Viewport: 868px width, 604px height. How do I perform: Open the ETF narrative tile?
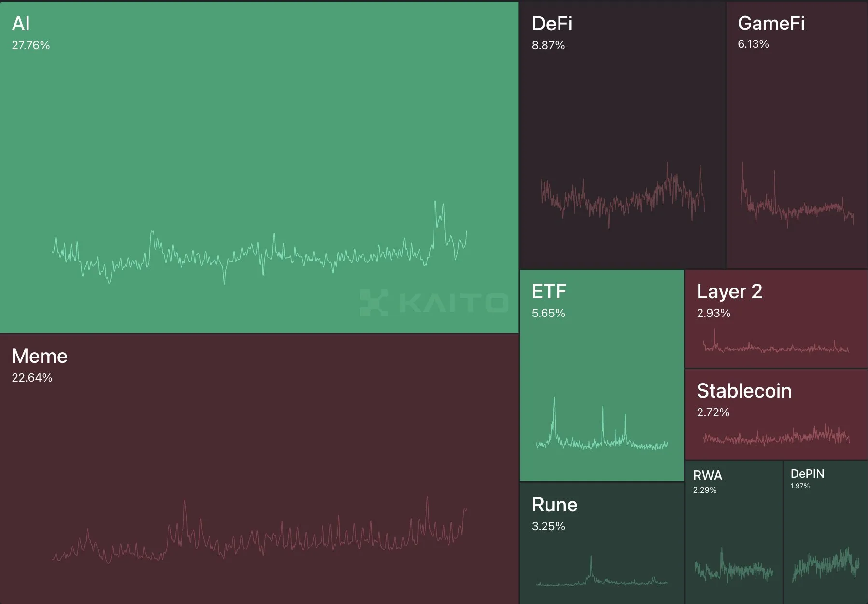coord(602,375)
